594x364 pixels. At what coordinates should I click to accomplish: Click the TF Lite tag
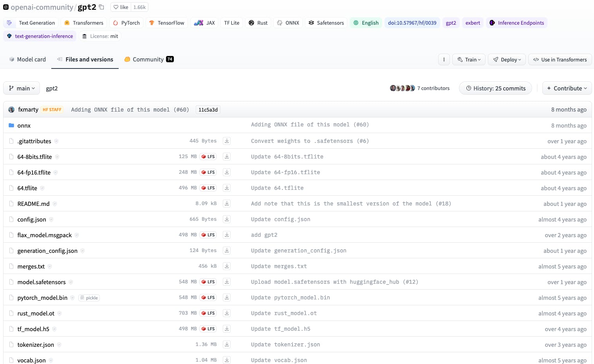click(x=231, y=23)
